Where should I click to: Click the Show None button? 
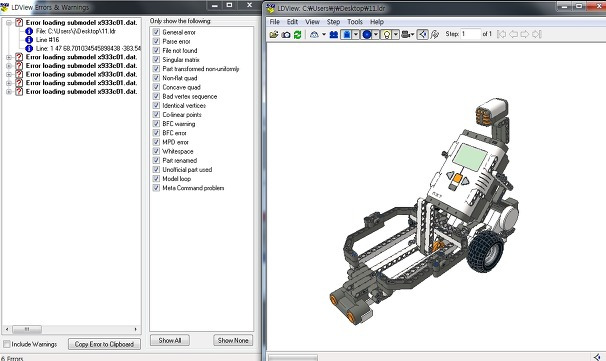233,341
